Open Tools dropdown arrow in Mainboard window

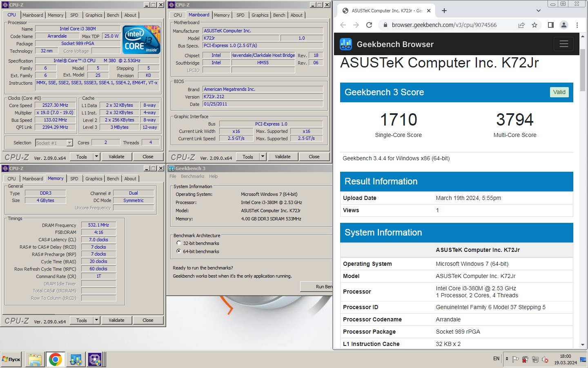[x=263, y=157]
